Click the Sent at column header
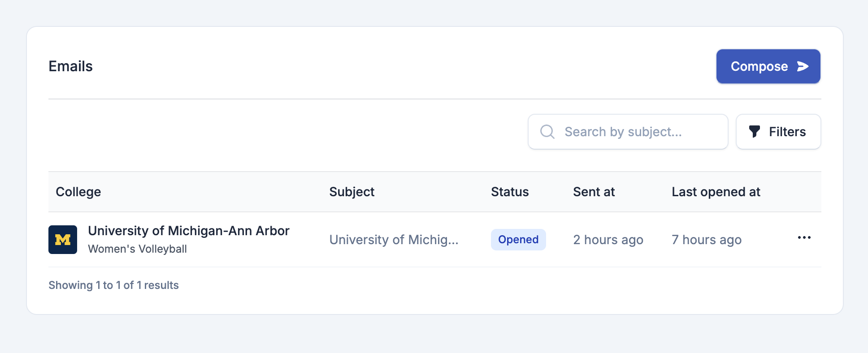868x353 pixels. click(x=594, y=192)
